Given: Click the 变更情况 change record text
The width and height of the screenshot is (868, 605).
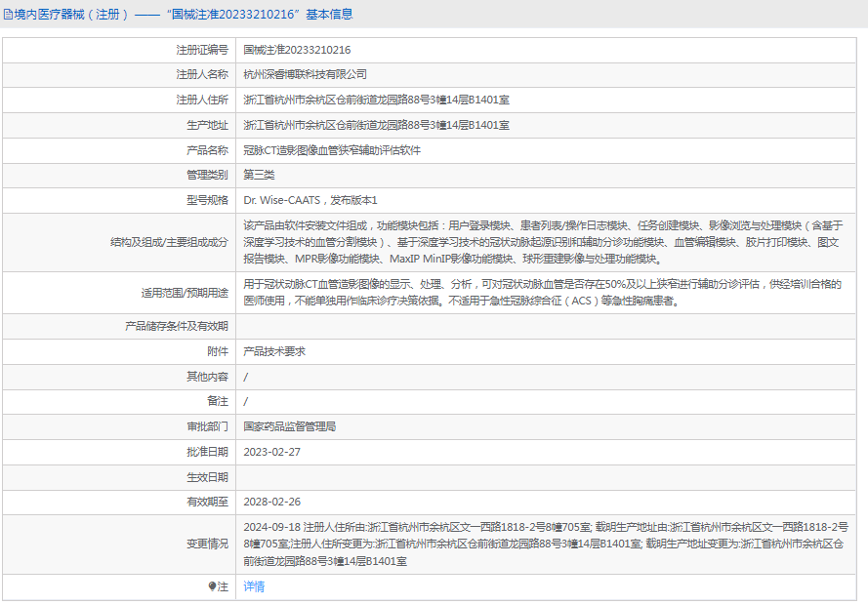Looking at the screenshot, I should [546, 544].
